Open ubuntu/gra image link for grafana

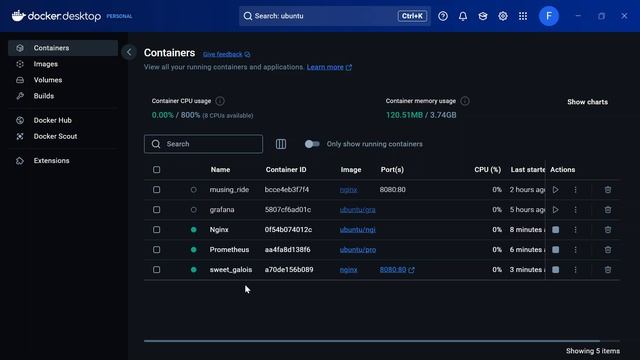(358, 210)
